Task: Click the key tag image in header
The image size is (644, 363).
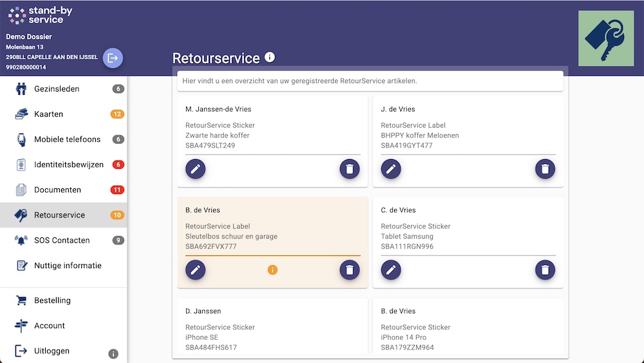Action: (606, 38)
